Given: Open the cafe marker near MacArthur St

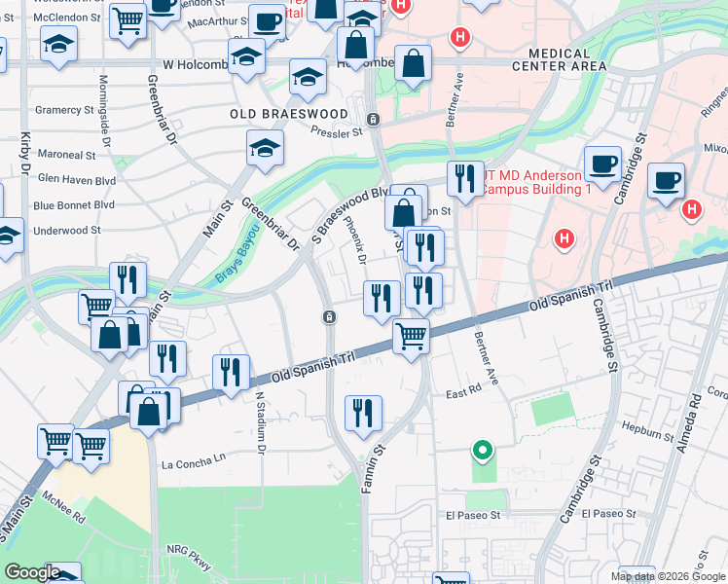Looking at the screenshot, I should [267, 22].
